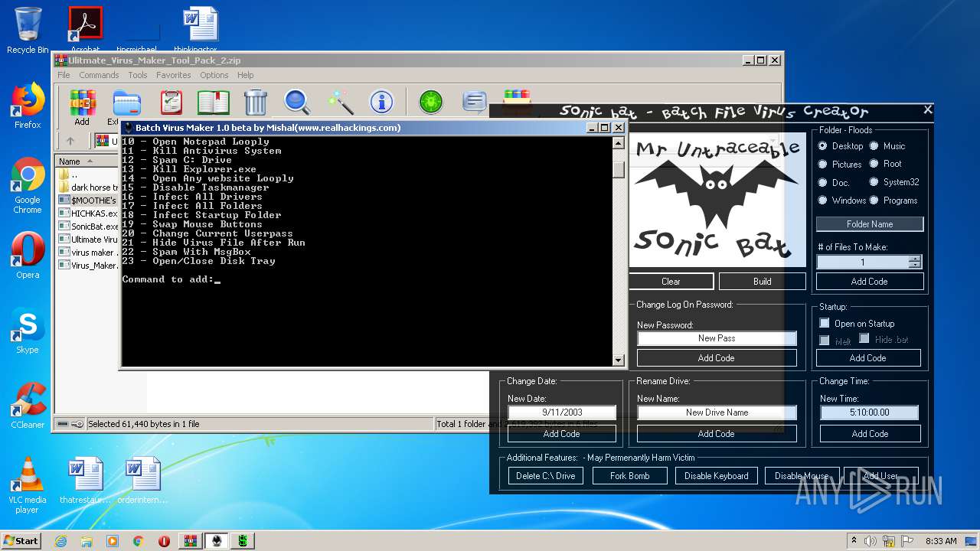Screen dimensions: 980x551
Task: Select VLC media player desktop icon
Action: tap(28, 485)
